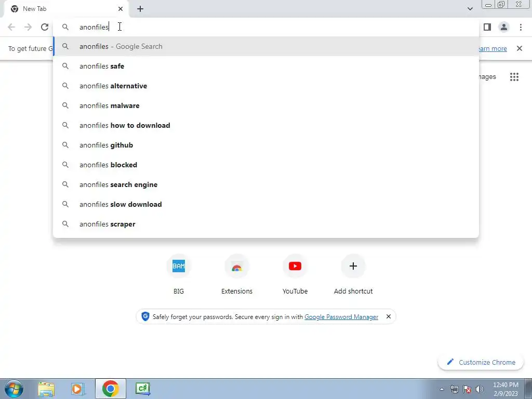Viewport: 532px width, 399px height.
Task: Close the New Tab tab
Action: [121, 9]
